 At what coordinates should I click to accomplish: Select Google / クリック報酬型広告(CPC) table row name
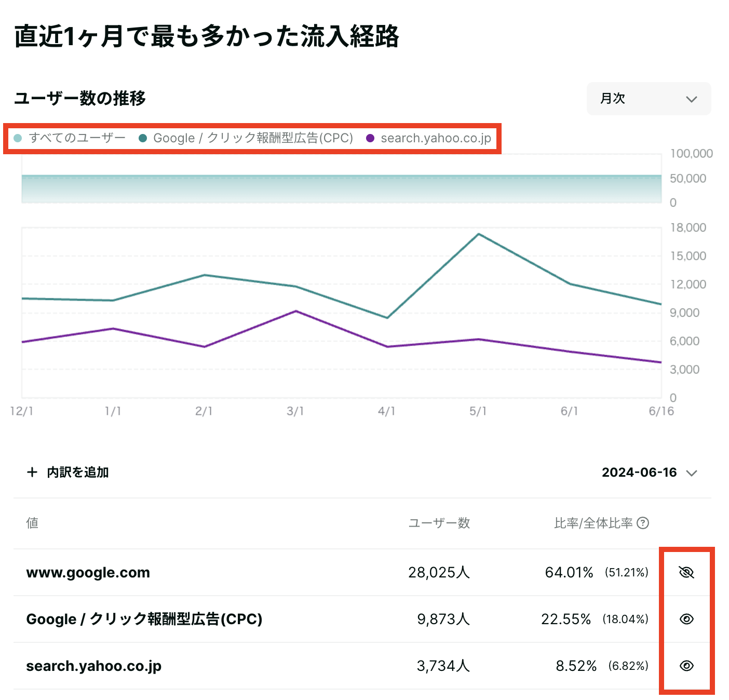pyautogui.click(x=144, y=619)
